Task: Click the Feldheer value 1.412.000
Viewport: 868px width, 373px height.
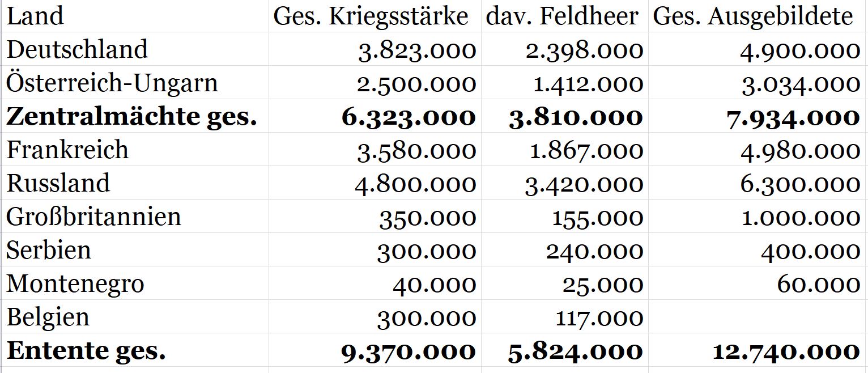Action: (588, 84)
